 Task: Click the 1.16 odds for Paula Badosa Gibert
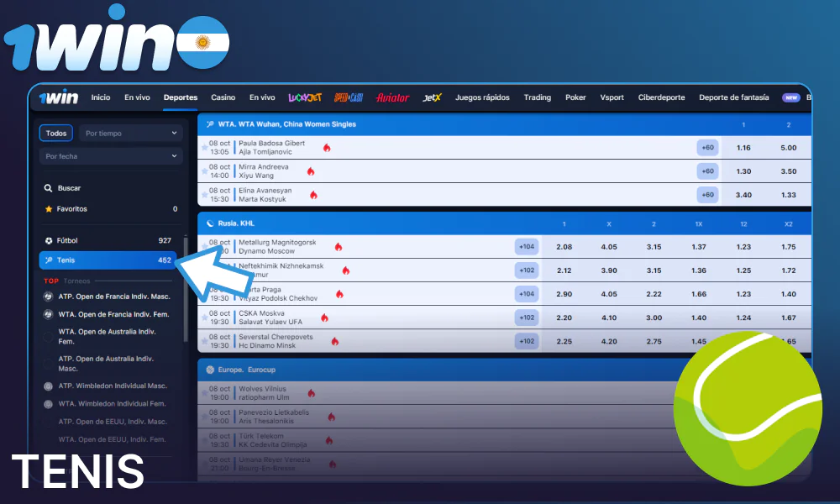pos(744,147)
